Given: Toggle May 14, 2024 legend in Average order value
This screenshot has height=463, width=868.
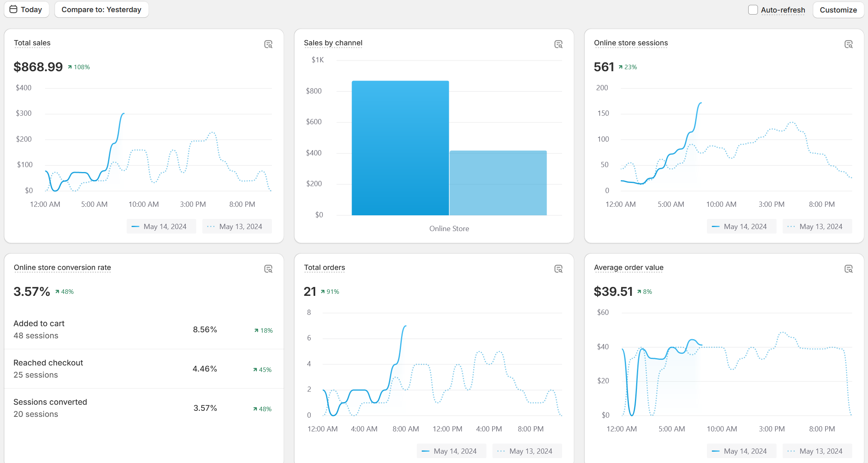Looking at the screenshot, I should (741, 451).
